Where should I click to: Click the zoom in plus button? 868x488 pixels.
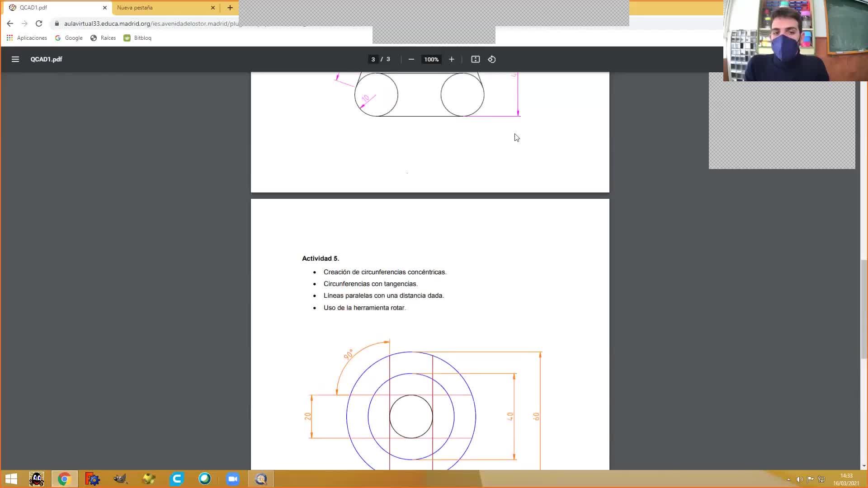point(451,59)
